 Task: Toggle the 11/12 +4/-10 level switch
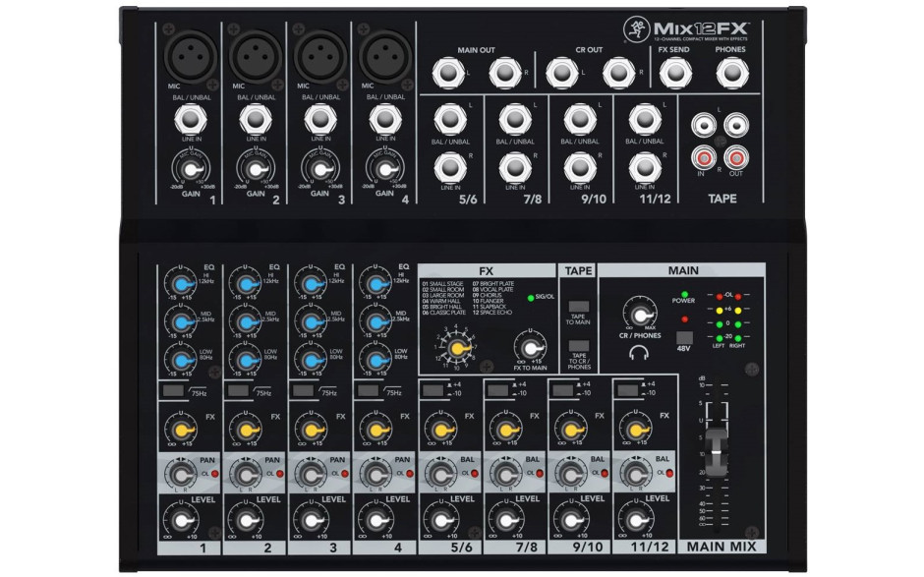pyautogui.click(x=627, y=389)
